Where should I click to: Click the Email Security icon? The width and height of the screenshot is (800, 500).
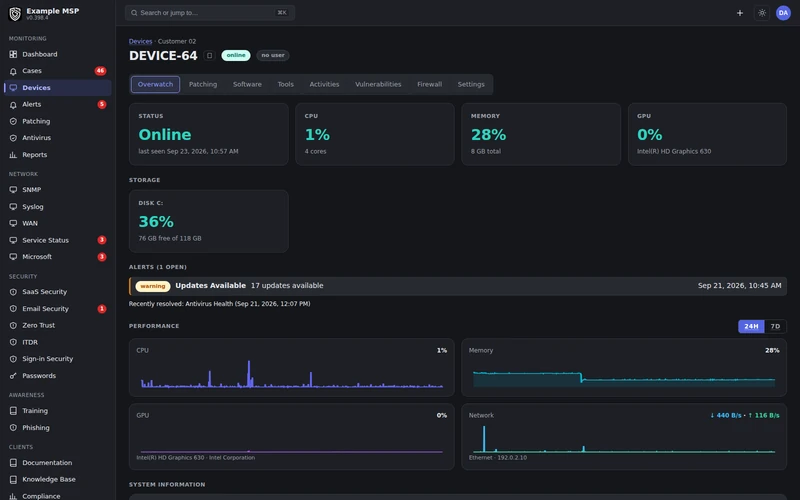click(x=13, y=309)
